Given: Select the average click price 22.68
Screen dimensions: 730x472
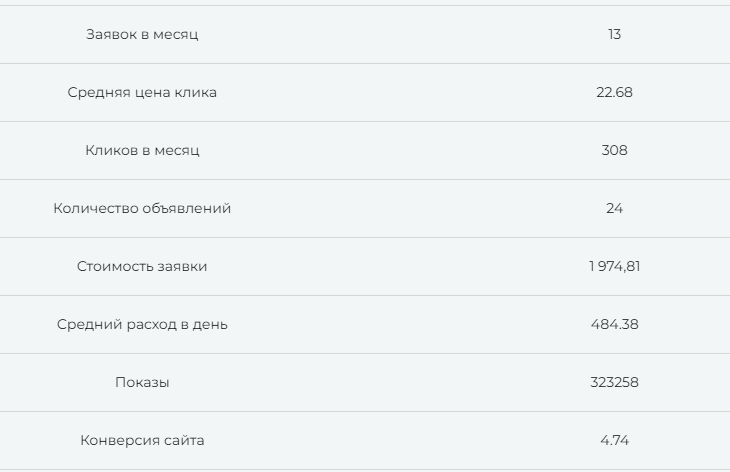Looking at the screenshot, I should [614, 92].
